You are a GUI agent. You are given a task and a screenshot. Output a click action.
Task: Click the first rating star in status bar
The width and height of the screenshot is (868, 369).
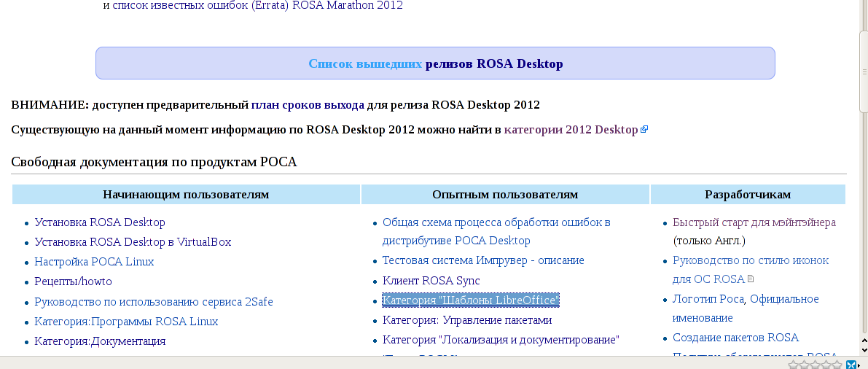[x=794, y=365]
